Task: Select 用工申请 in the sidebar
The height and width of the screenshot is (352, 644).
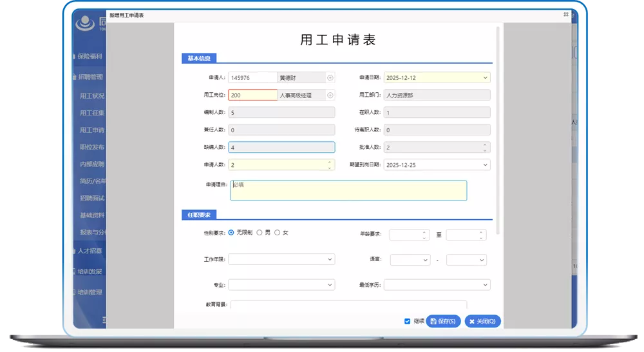Action: click(92, 130)
